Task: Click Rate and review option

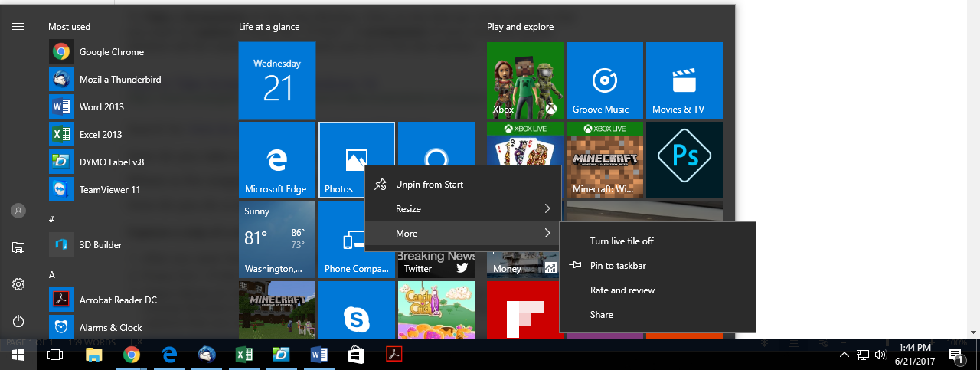Action: pyautogui.click(x=622, y=290)
